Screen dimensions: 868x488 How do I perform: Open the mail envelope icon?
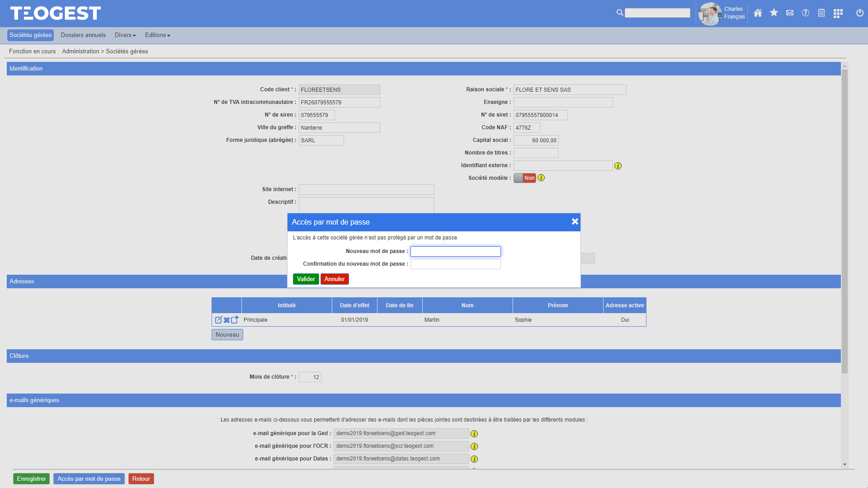790,13
